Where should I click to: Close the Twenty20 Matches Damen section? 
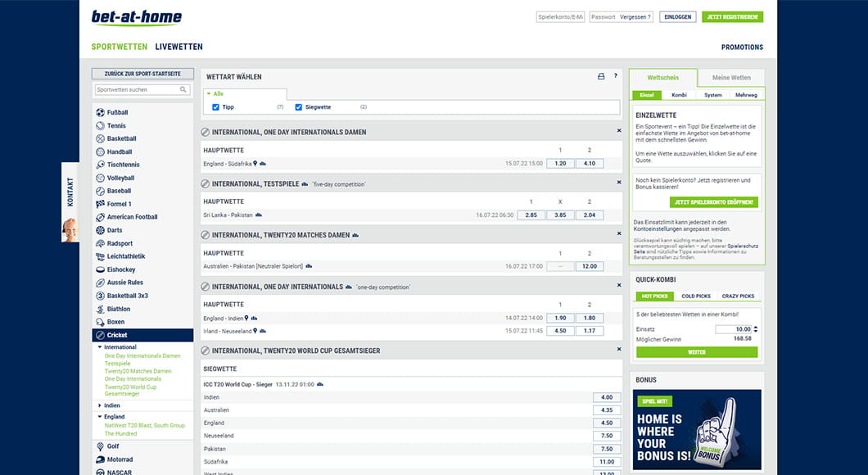pyautogui.click(x=619, y=233)
